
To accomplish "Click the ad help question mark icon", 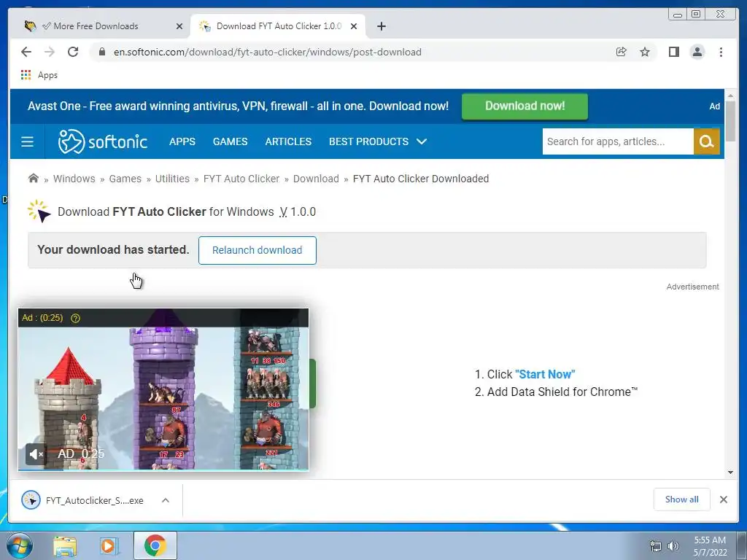I will (x=75, y=318).
